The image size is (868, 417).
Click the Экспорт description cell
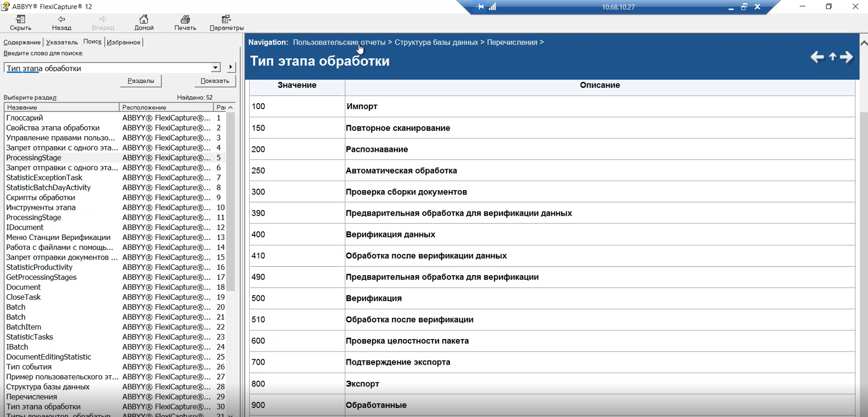(600, 384)
